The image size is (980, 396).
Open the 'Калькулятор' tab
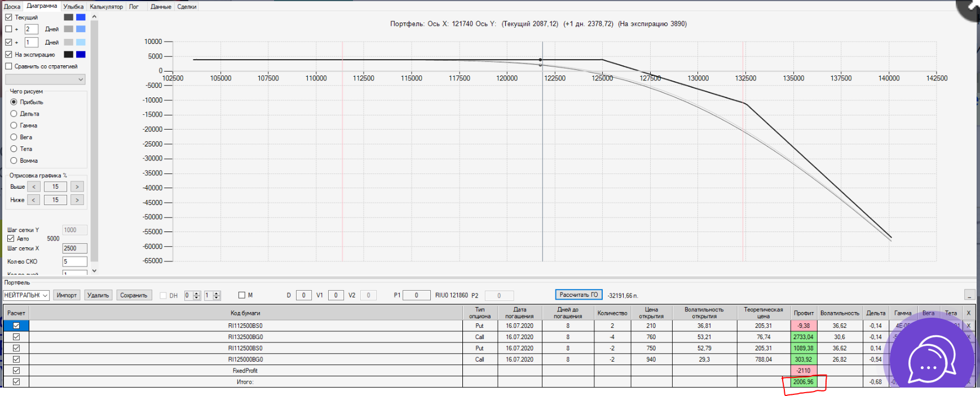coord(106,7)
